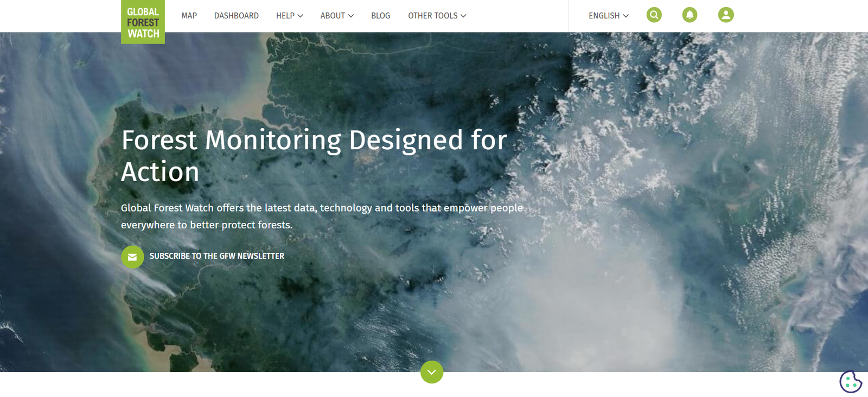The width and height of the screenshot is (868, 397).
Task: Click the notifications bell icon
Action: click(690, 15)
